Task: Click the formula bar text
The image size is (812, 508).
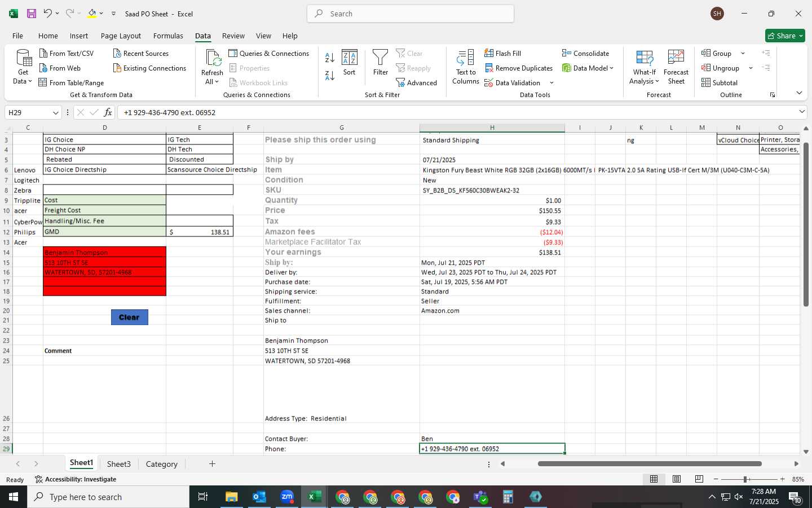Action: coord(169,112)
